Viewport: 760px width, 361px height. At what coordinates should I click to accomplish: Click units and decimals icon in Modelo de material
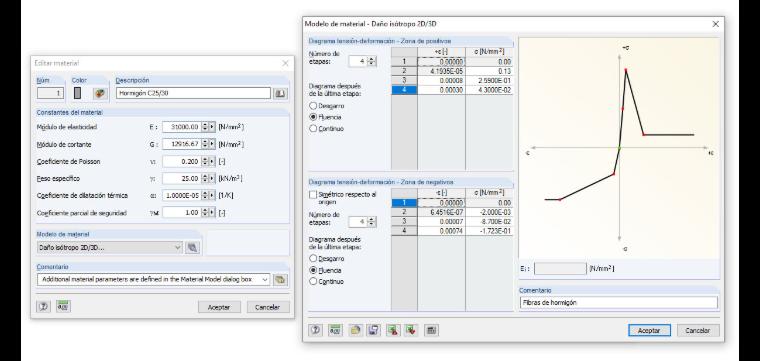[x=335, y=330]
